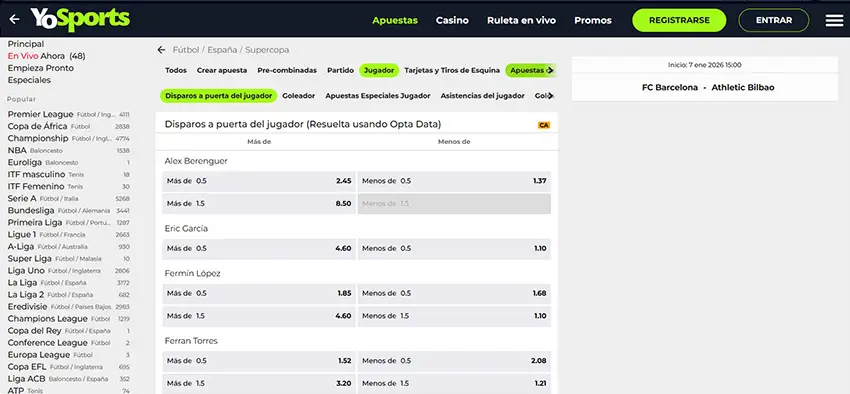
Task: Open Europa League link
Action: (68, 354)
